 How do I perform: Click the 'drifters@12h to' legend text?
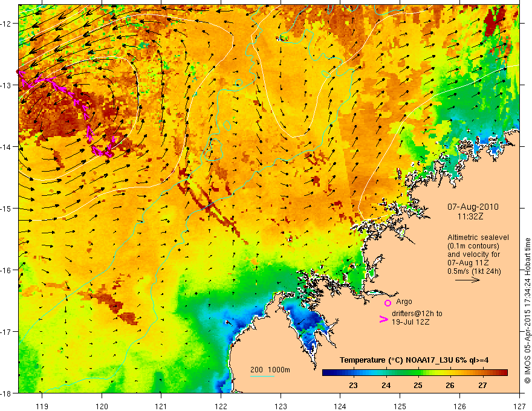tap(417, 313)
